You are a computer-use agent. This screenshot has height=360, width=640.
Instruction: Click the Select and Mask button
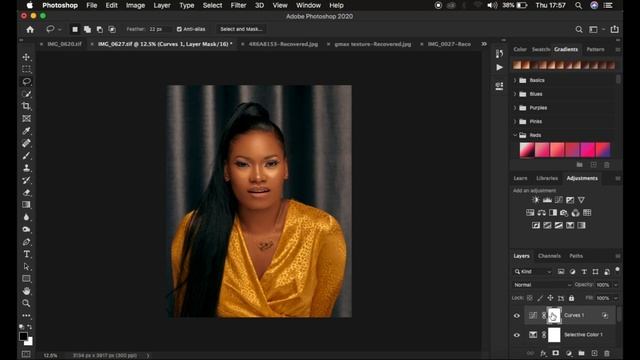point(241,29)
